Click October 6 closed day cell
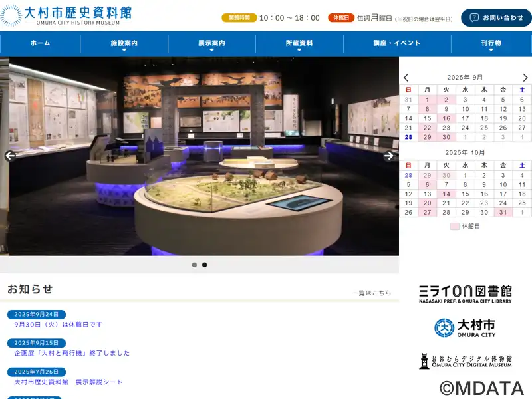The width and height of the screenshot is (532, 399). tap(427, 184)
